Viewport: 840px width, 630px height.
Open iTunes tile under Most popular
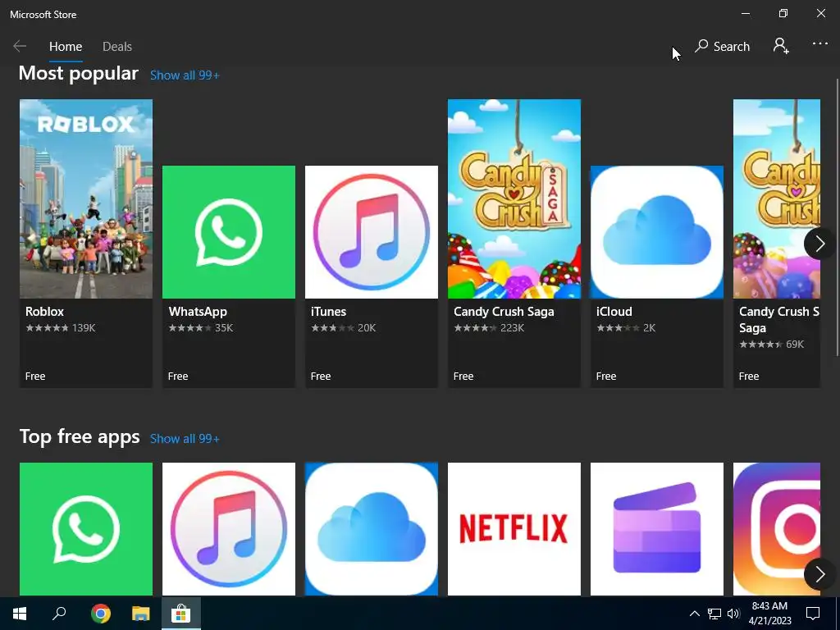[372, 276]
